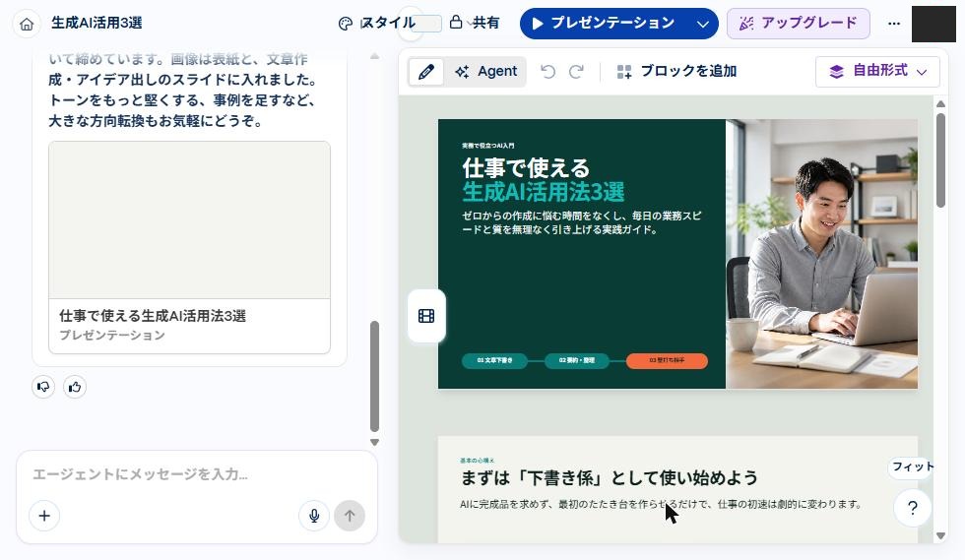Focus the agent message input field
The image size is (965, 560).
(197, 474)
